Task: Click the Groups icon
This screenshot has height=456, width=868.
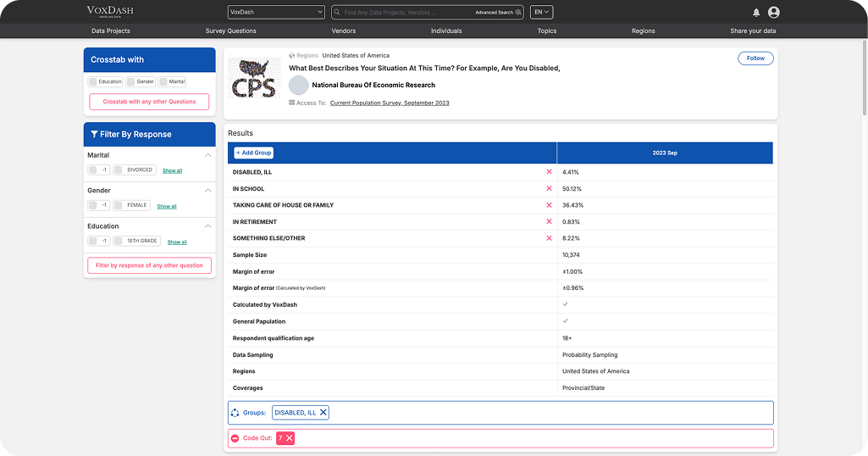Action: pyautogui.click(x=235, y=412)
